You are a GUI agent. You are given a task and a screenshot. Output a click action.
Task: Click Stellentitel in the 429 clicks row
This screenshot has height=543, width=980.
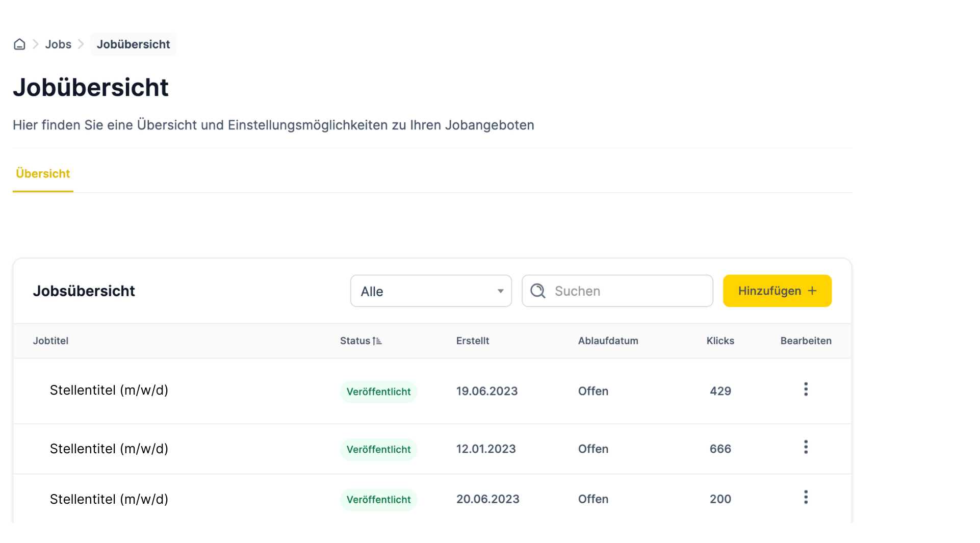coord(109,391)
